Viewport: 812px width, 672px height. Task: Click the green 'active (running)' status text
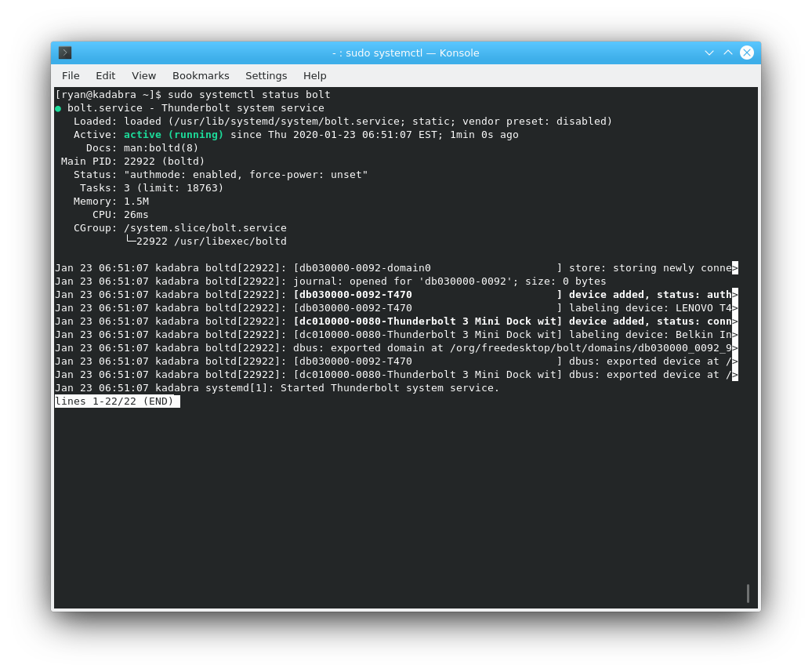[x=173, y=135]
